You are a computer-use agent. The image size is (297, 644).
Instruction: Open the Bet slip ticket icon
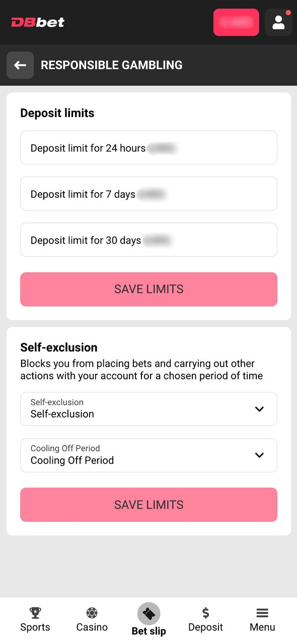pyautogui.click(x=148, y=614)
